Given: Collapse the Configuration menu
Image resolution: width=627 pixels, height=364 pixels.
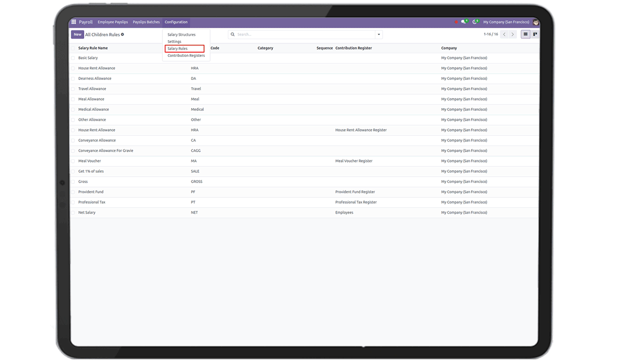Looking at the screenshot, I should (176, 22).
